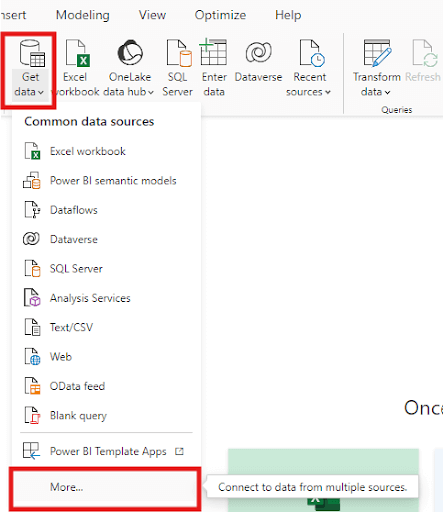Click the external link icon beside Template Apps
The image size is (443, 512).
[179, 451]
